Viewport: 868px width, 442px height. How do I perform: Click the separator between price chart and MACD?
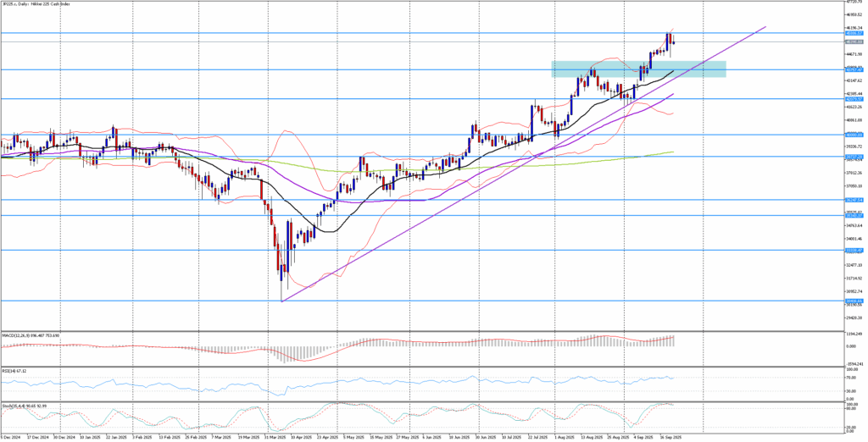pos(424,331)
